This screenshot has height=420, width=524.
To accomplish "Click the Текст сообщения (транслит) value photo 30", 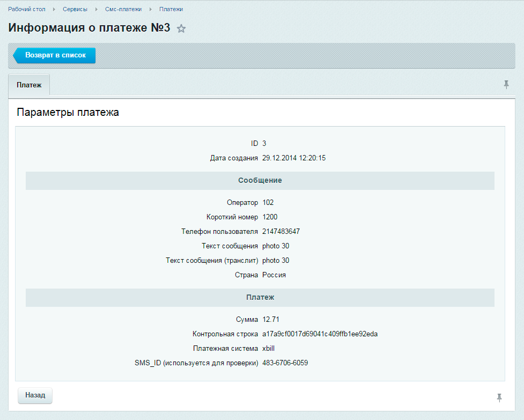I will tap(276, 261).
